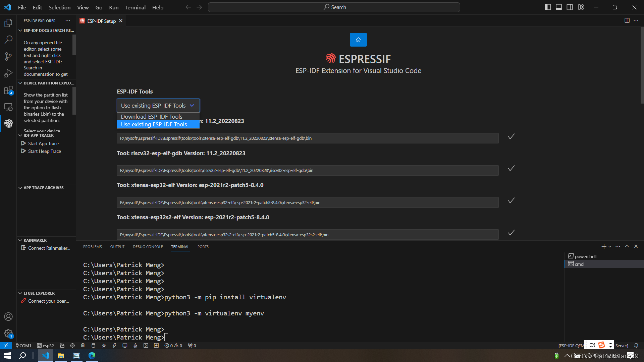Viewport: 644px width, 362px height.
Task: Open the Terminal menu
Action: (135, 7)
